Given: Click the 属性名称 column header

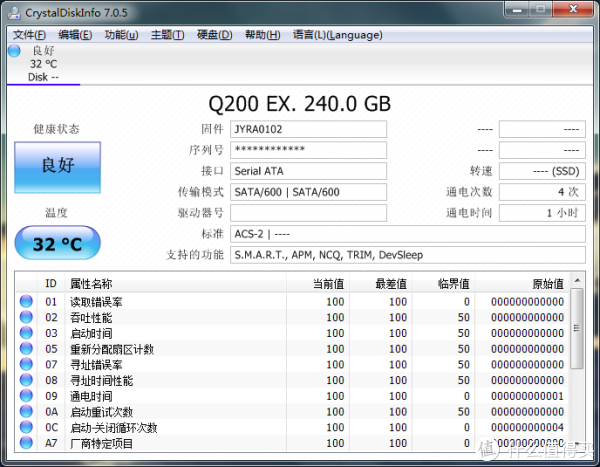Looking at the screenshot, I should pos(176,284).
